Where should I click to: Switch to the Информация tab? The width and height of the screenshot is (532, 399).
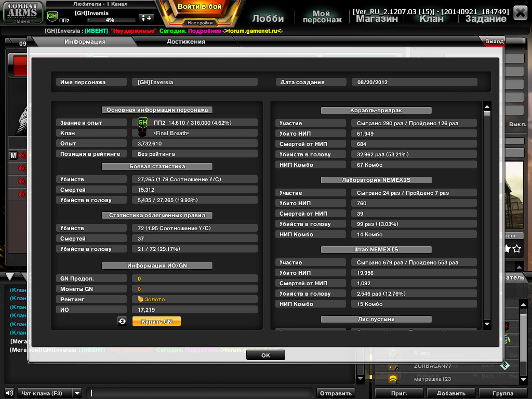point(85,42)
